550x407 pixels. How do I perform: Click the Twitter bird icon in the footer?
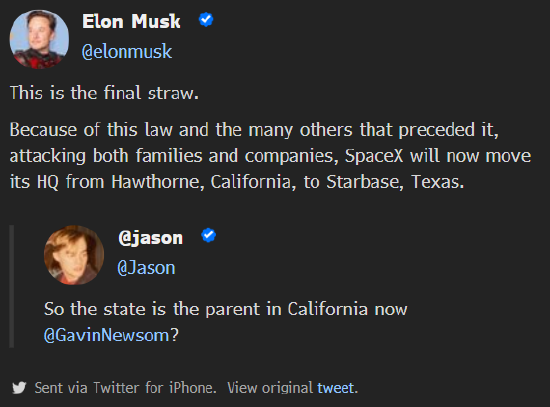click(x=19, y=388)
